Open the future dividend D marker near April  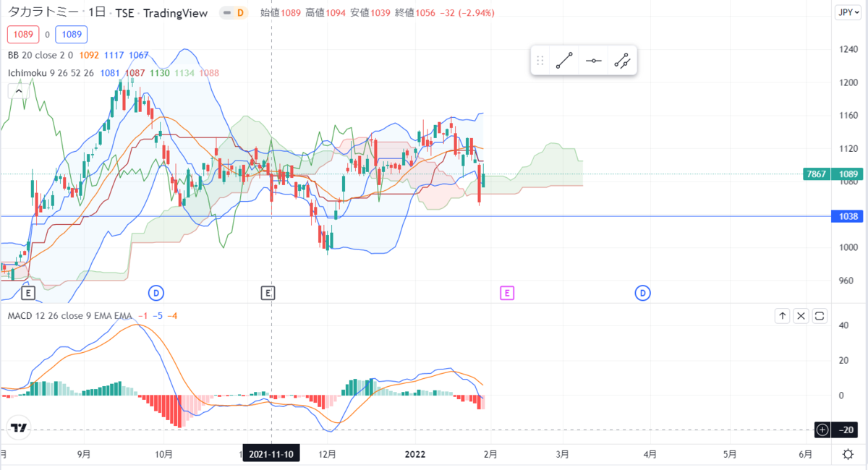pos(642,293)
